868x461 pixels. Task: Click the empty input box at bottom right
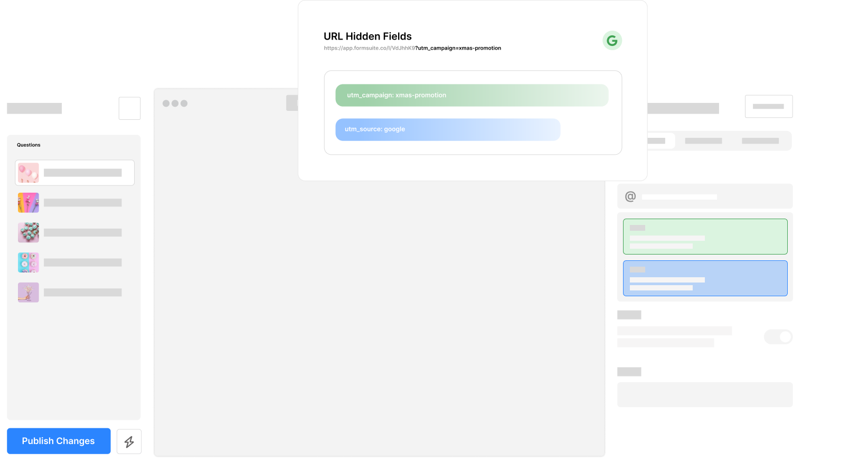[705, 394]
